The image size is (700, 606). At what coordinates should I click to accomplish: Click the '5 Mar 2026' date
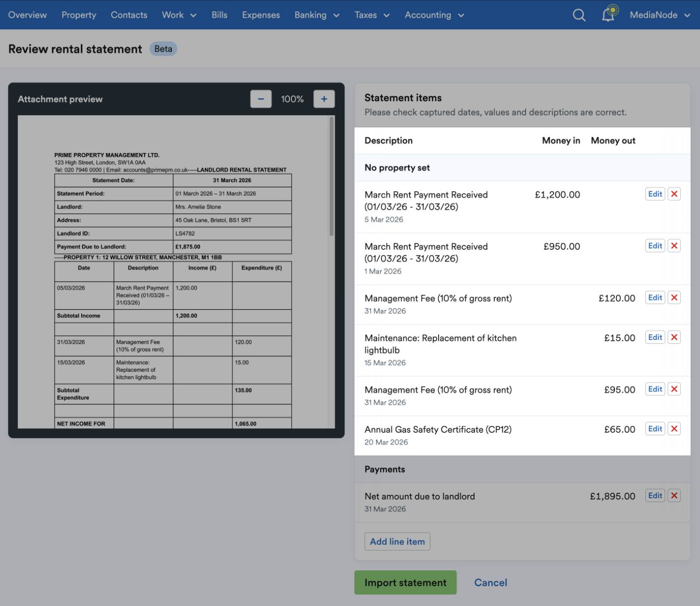click(x=384, y=219)
